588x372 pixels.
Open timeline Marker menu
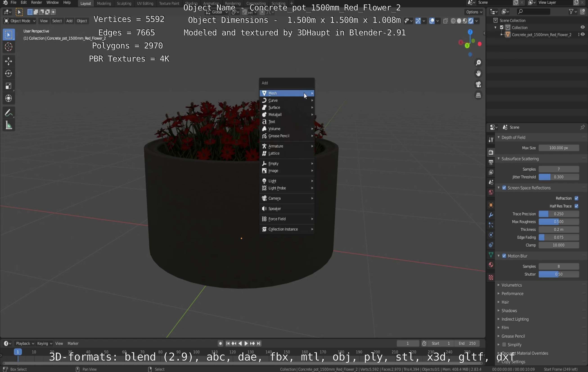tap(73, 343)
